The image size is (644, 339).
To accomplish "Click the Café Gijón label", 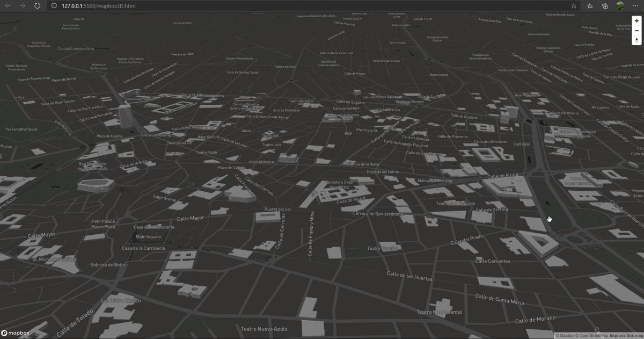I will (x=522, y=145).
